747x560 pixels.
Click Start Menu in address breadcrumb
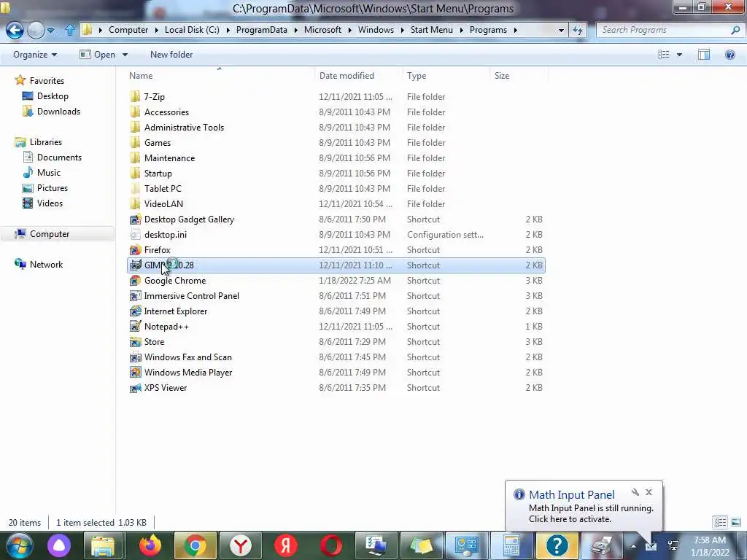click(432, 30)
